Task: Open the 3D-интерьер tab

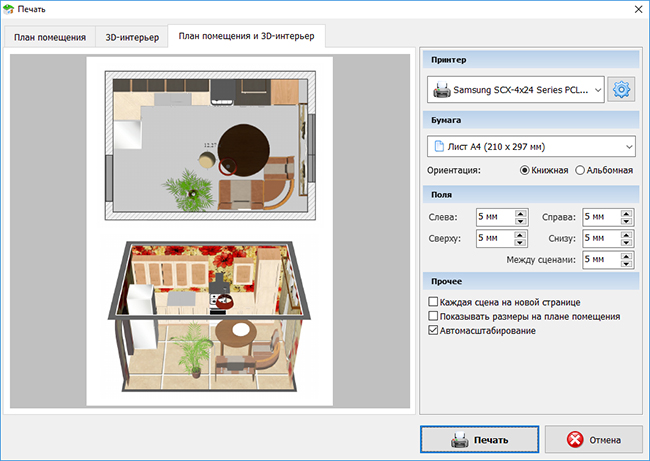Action: coord(132,37)
